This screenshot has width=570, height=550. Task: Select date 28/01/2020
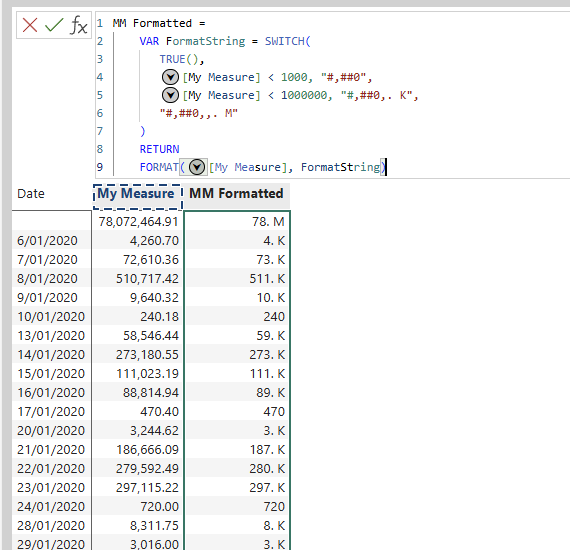pos(51,525)
